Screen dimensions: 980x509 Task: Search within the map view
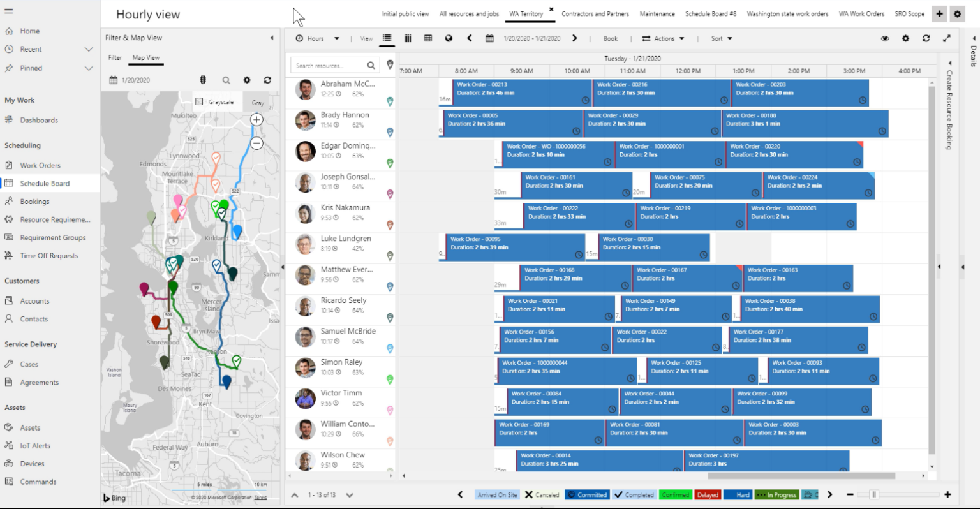point(226,80)
